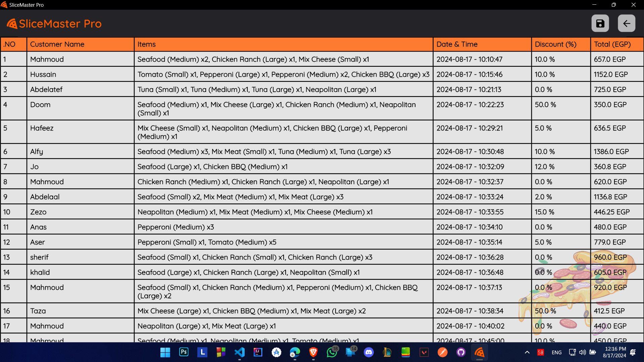Click customer name Taza
644x362 pixels.
[x=38, y=311]
